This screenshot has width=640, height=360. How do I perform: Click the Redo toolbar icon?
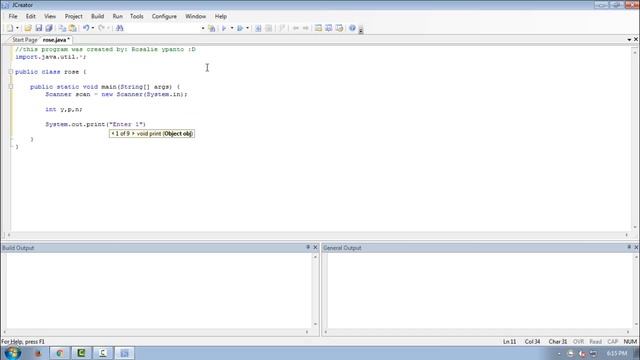tap(101, 28)
